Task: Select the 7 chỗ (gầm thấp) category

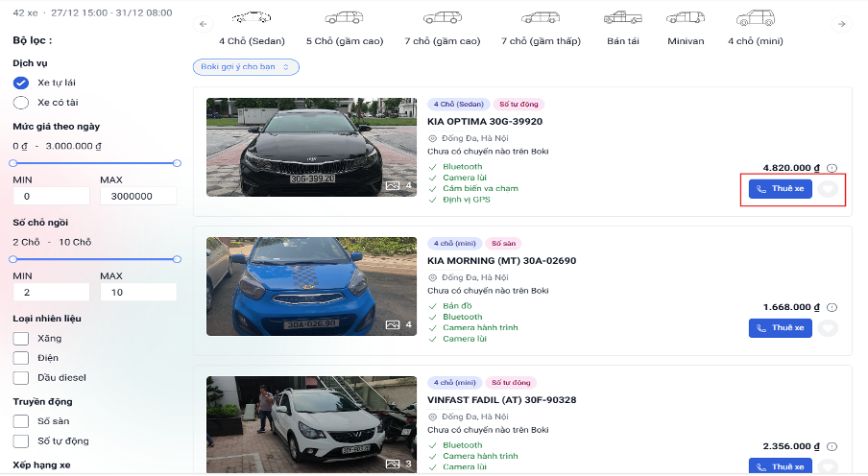Action: pos(541,29)
